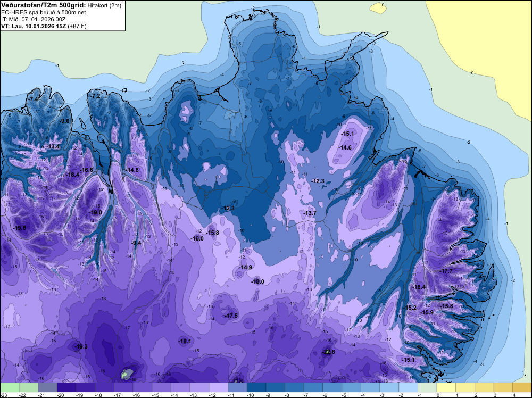Click the -18.0 temperature label
Image resolution: width=532 pixels, height=398 pixels.
pos(257,281)
